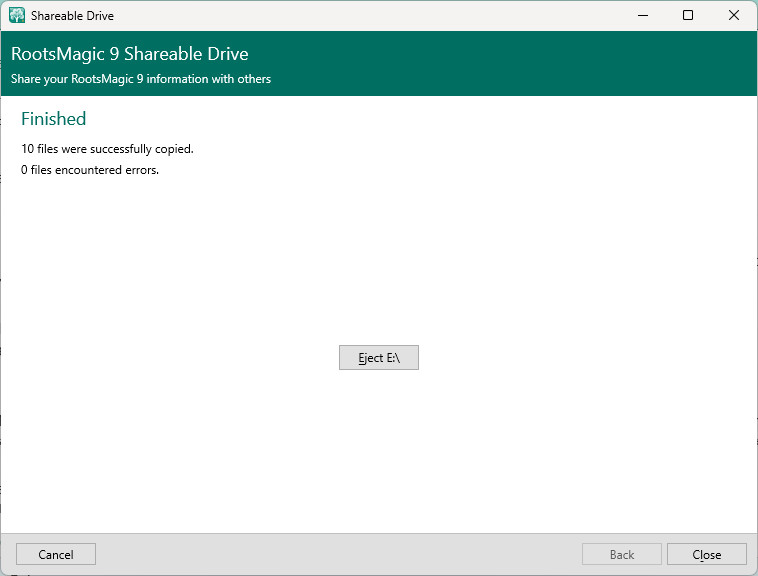Screen dimensions: 758x576
Task: Click the Cancel button
Action: tap(56, 554)
